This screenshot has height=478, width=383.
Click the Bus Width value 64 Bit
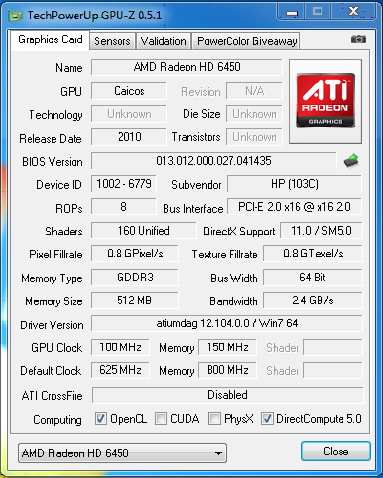point(313,277)
